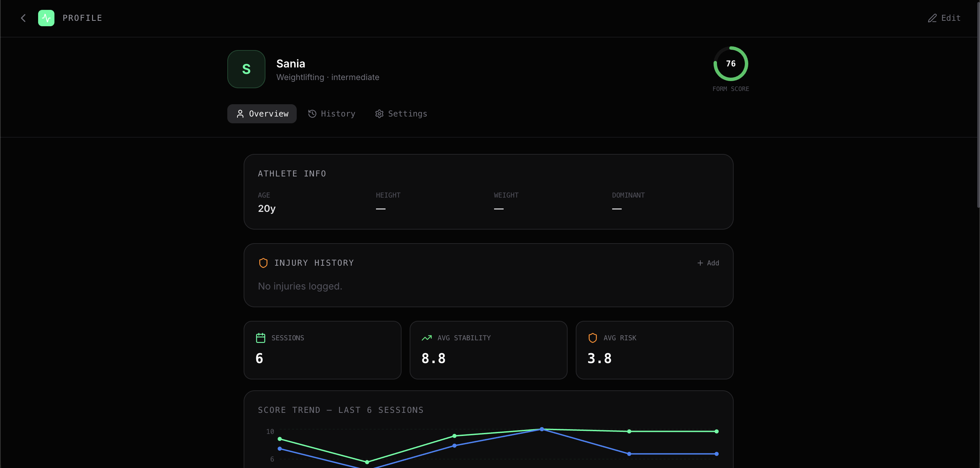
Task: Click the green pulse app logo
Action: pos(46,18)
